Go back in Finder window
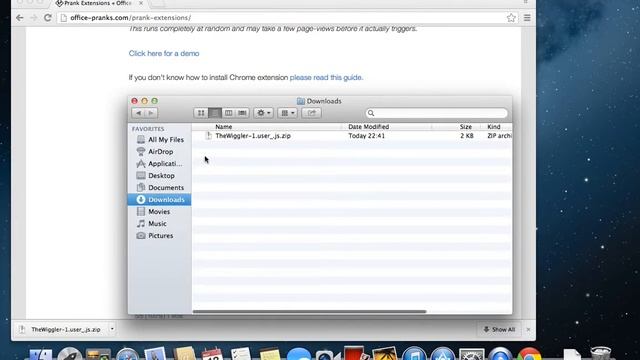This screenshot has height=360, width=640. pos(138,113)
